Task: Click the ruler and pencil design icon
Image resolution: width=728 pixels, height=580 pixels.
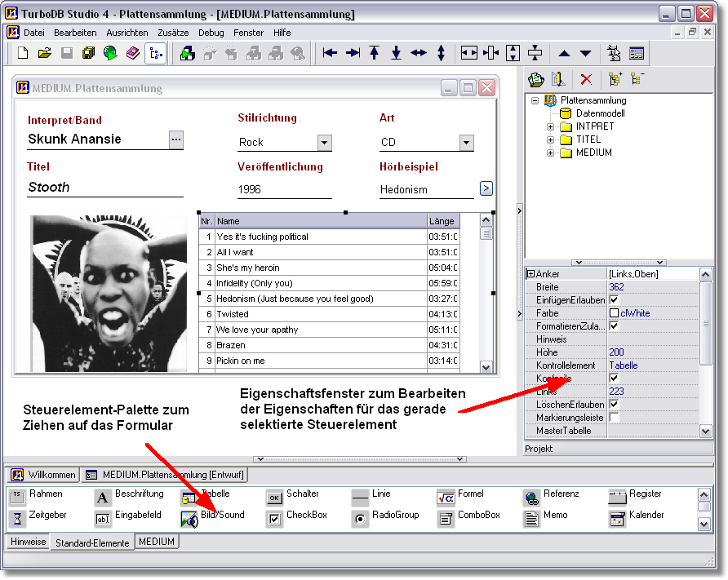Action: (558, 79)
